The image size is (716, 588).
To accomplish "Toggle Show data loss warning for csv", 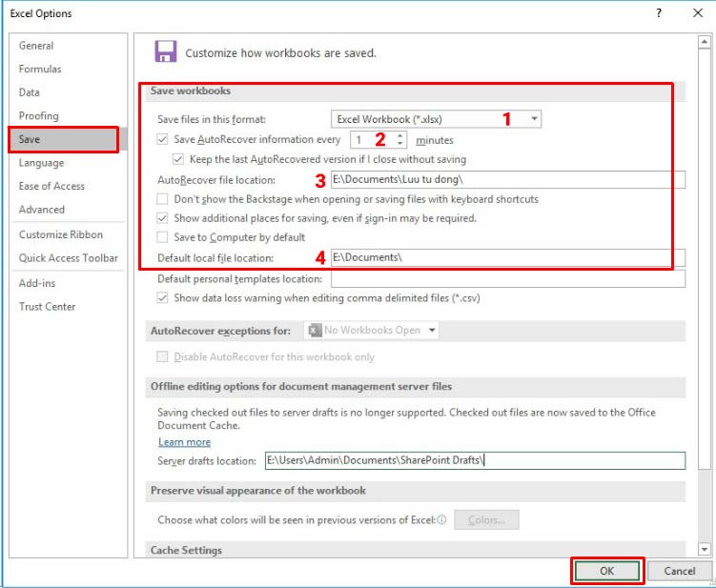I will point(162,298).
